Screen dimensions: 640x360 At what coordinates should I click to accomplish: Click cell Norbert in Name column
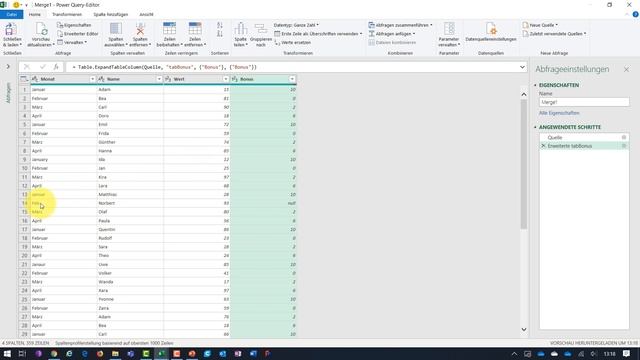point(130,203)
